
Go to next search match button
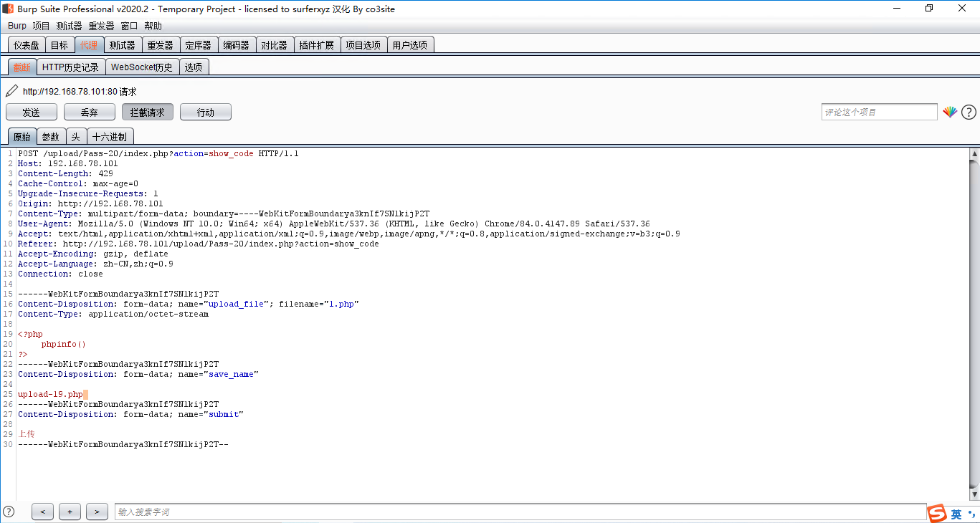pyautogui.click(x=97, y=512)
